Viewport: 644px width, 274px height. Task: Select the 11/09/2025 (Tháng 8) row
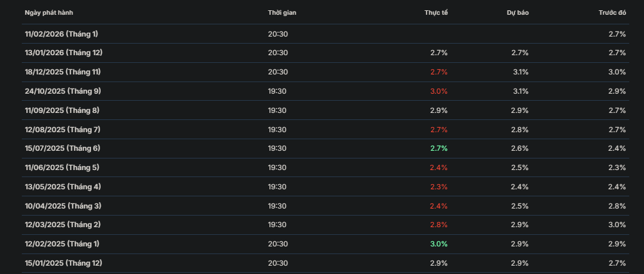pos(62,110)
